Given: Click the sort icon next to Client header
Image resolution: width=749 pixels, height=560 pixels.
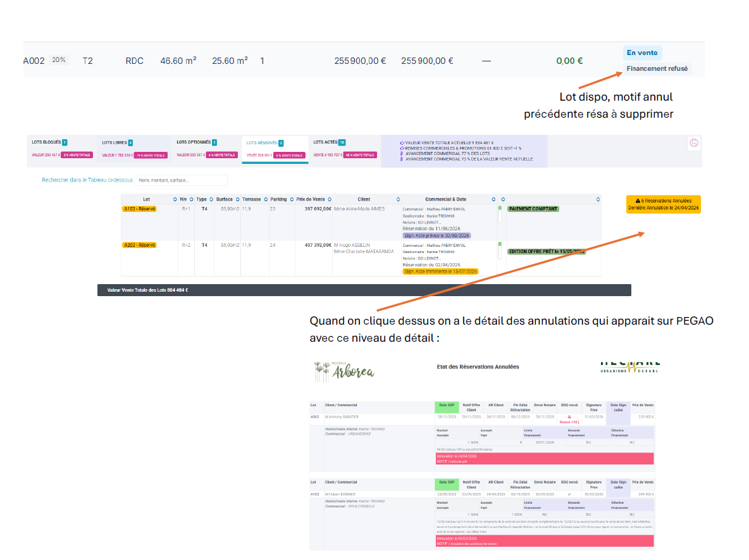Looking at the screenshot, I should pos(398,199).
